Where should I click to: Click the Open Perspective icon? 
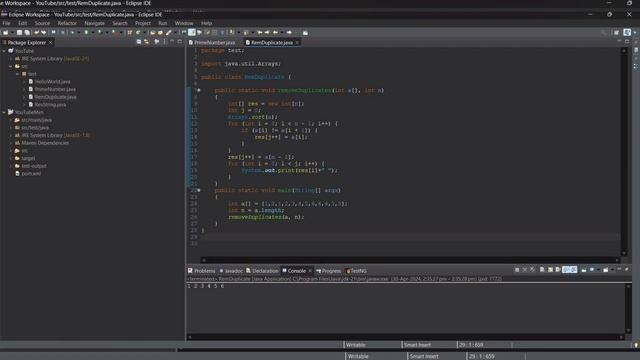pyautogui.click(x=616, y=32)
